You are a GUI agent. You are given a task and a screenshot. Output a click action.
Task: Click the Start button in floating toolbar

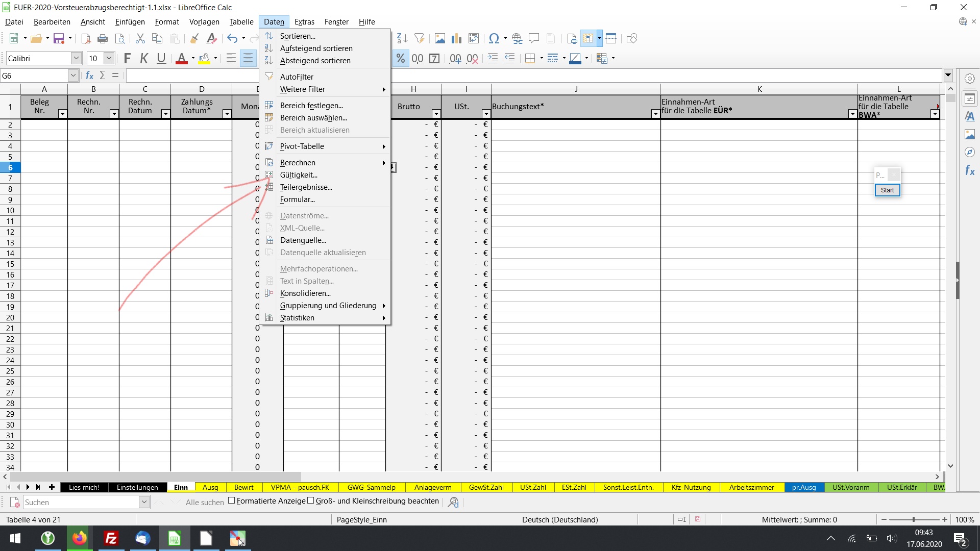tap(887, 190)
